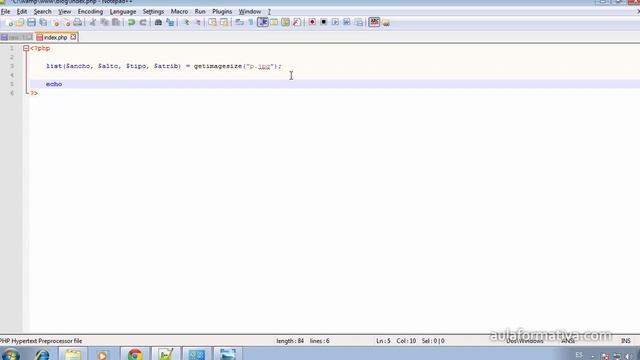The image size is (640, 360).
Task: Click the '?>' closing tag on line 6
Action: [x=34, y=93]
